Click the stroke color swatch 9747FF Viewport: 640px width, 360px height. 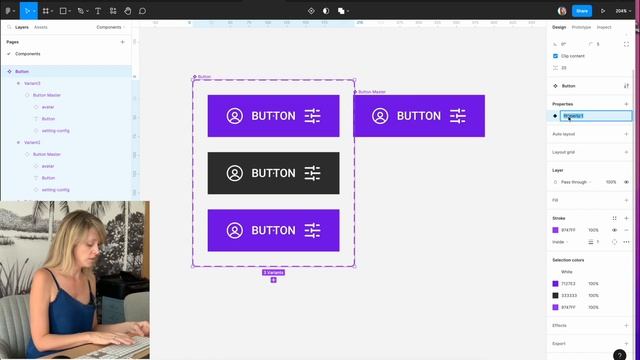coord(555,230)
